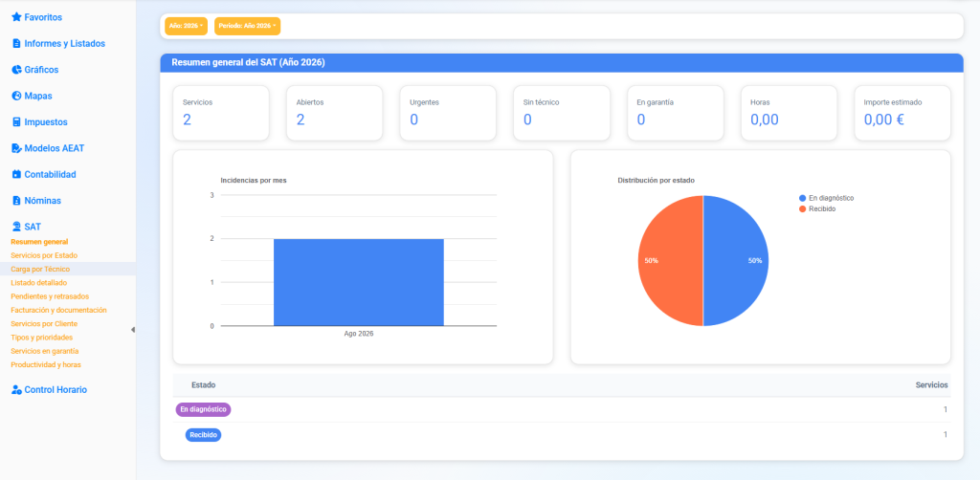Click the Gráficos pie chart icon
980x480 pixels.
(17, 70)
